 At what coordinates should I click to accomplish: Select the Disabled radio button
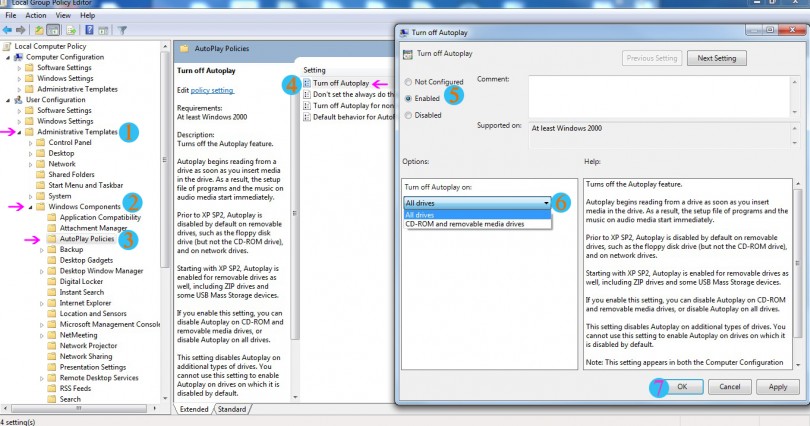pos(409,115)
